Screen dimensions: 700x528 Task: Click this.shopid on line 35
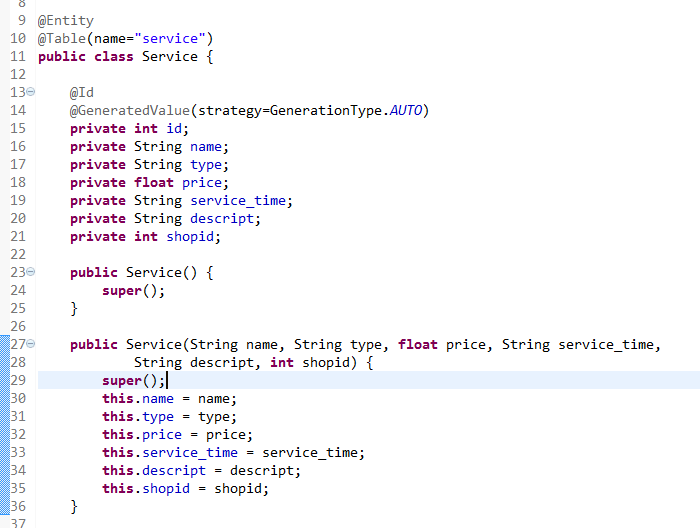click(x=146, y=489)
